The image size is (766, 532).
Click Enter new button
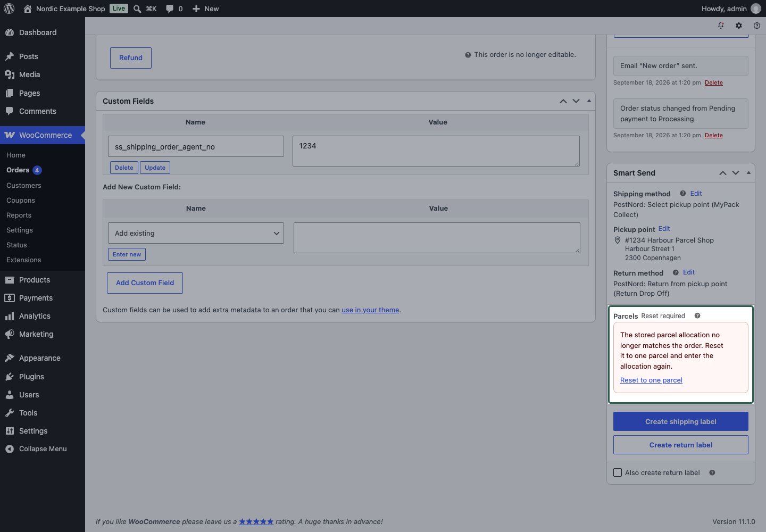click(x=127, y=254)
